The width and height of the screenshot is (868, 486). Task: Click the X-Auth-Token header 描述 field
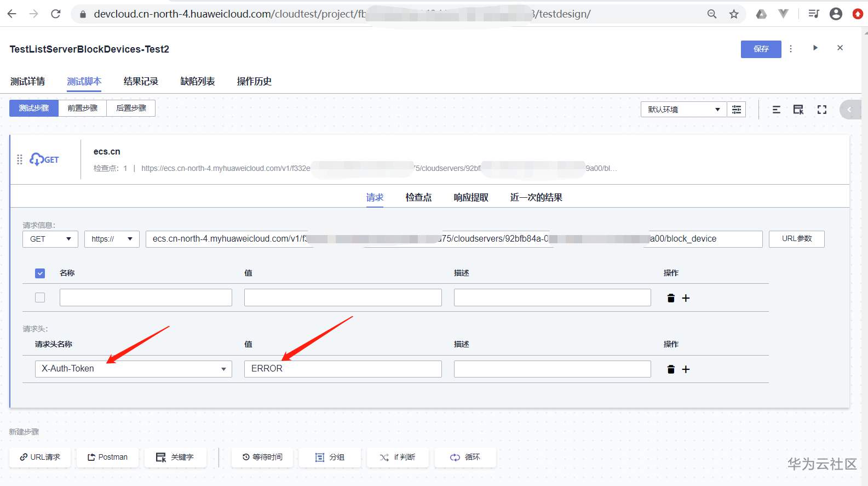tap(552, 369)
